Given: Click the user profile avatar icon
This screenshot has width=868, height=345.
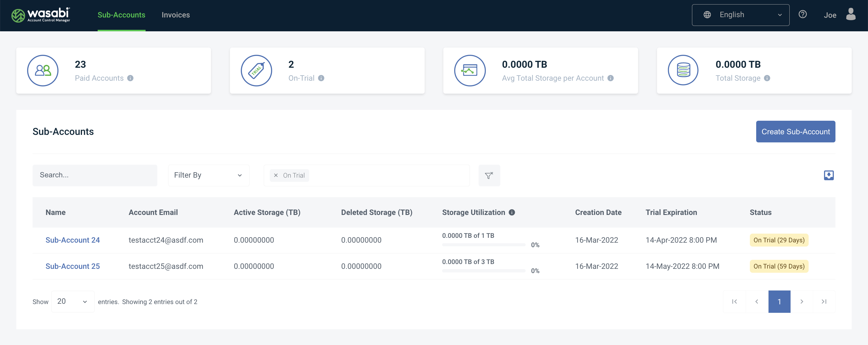Looking at the screenshot, I should point(851,14).
